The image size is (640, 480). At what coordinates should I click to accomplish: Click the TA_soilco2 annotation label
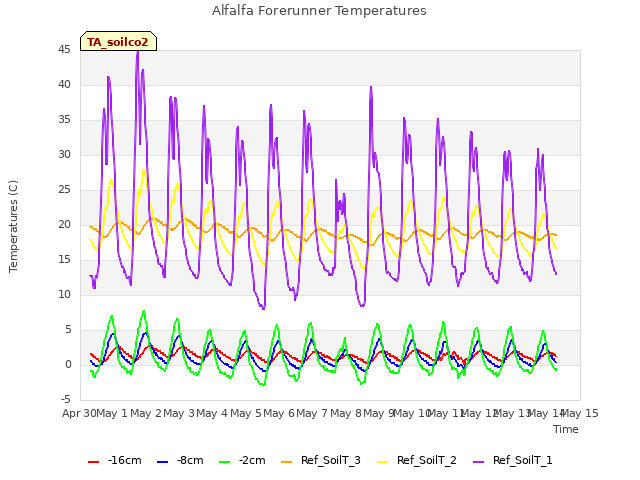tap(118, 42)
